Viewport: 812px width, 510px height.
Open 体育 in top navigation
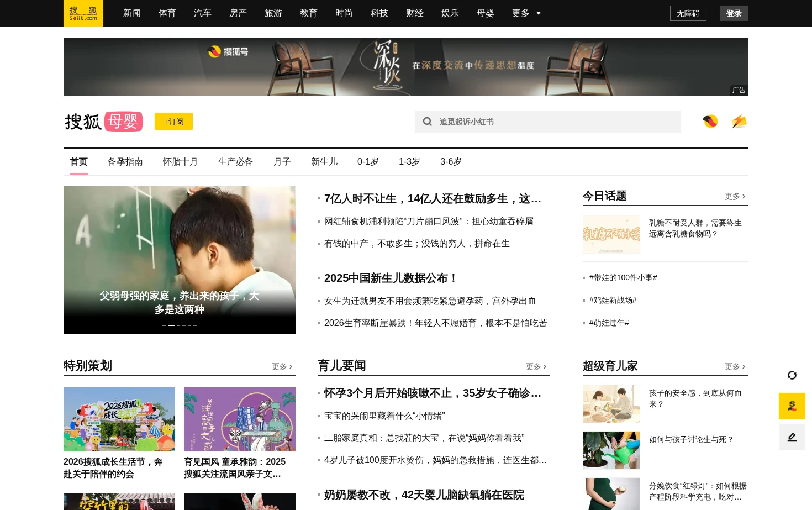[167, 13]
